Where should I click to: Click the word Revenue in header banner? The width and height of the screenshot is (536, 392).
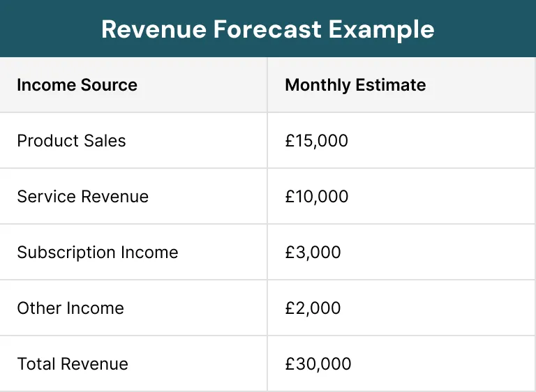154,29
